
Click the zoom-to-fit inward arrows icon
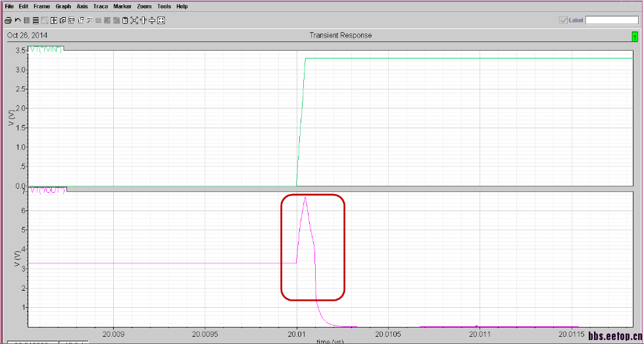tap(161, 20)
